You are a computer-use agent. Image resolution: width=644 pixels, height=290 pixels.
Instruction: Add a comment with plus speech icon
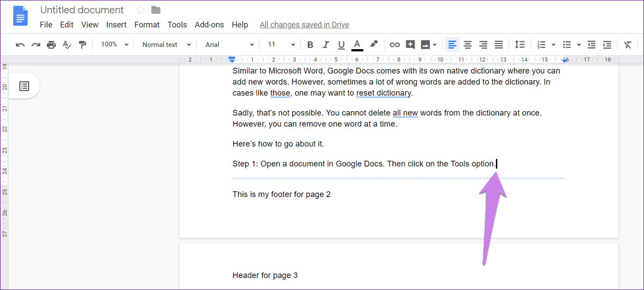[410, 44]
